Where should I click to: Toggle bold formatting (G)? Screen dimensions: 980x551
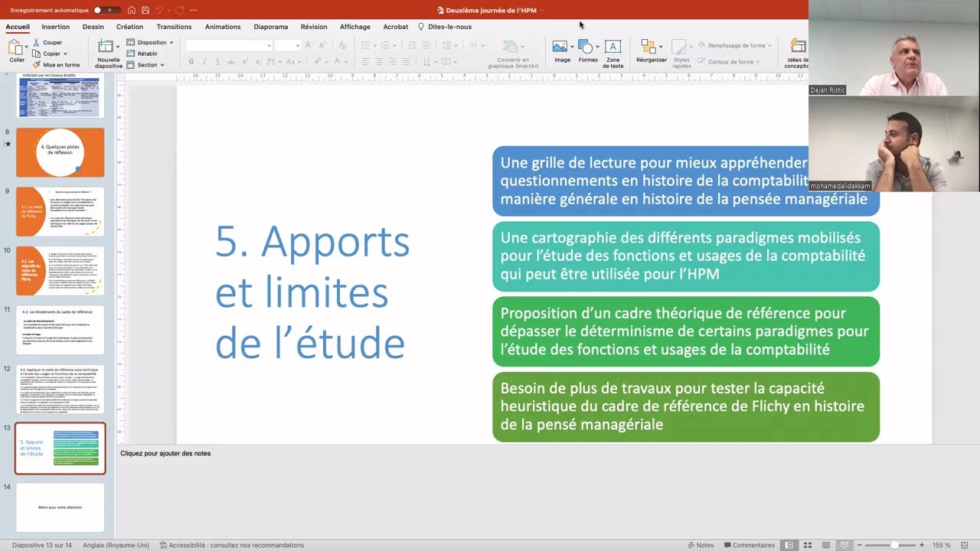click(191, 62)
